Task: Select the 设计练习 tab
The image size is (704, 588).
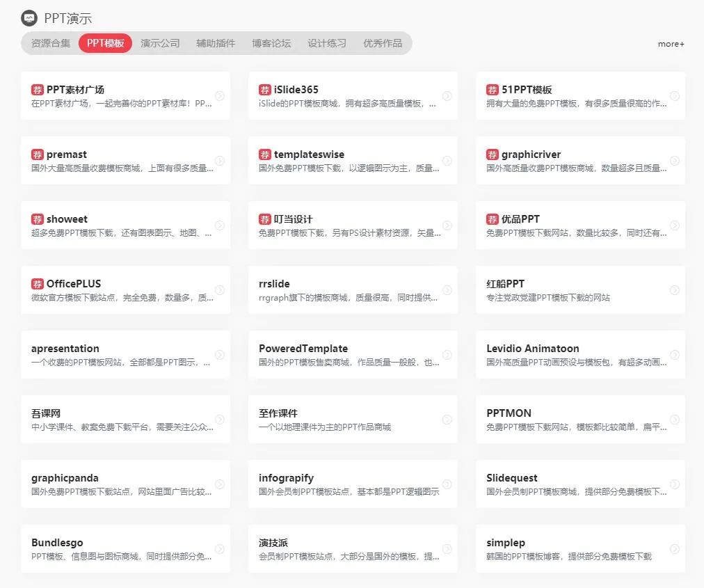Action: (328, 43)
